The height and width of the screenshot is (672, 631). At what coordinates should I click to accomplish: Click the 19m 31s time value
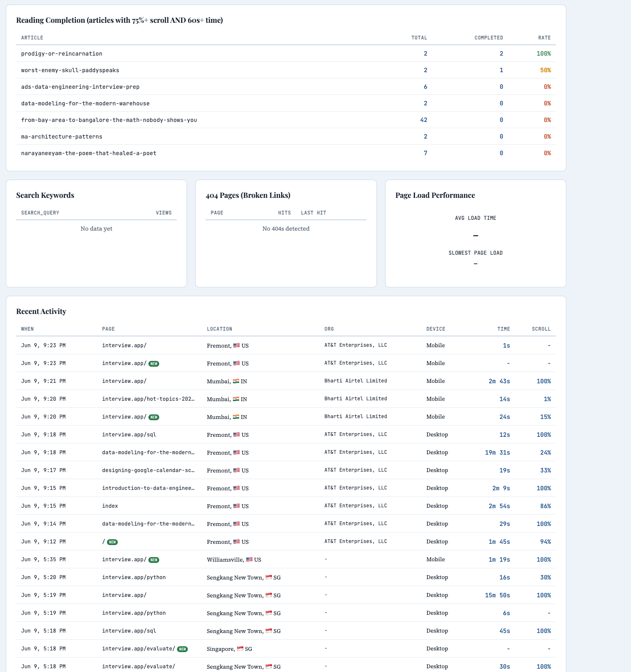[498, 453]
